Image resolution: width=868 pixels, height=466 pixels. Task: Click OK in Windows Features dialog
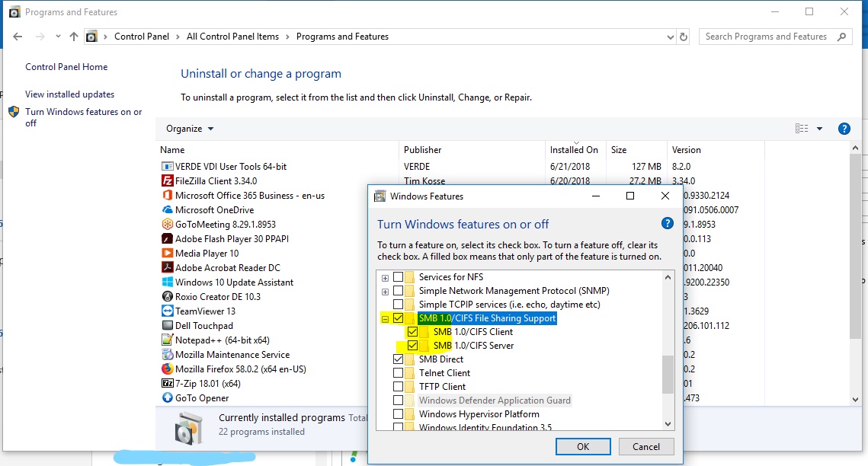pos(583,446)
